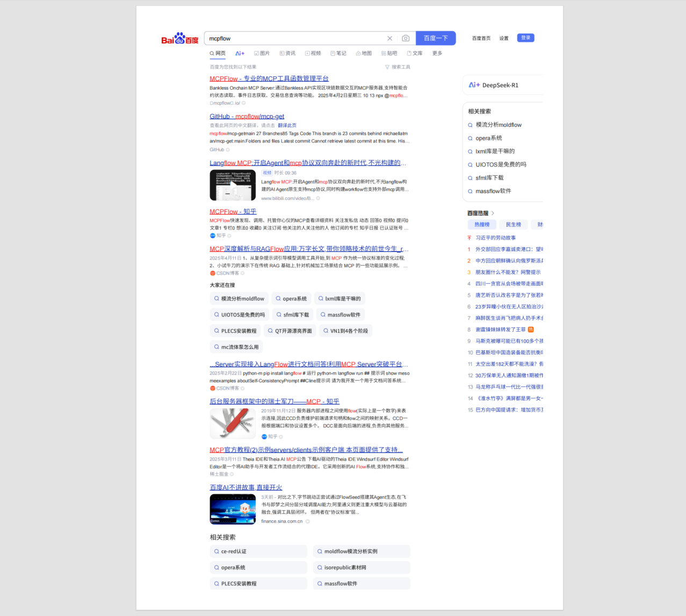Click 翻译此页 link

[x=287, y=125]
